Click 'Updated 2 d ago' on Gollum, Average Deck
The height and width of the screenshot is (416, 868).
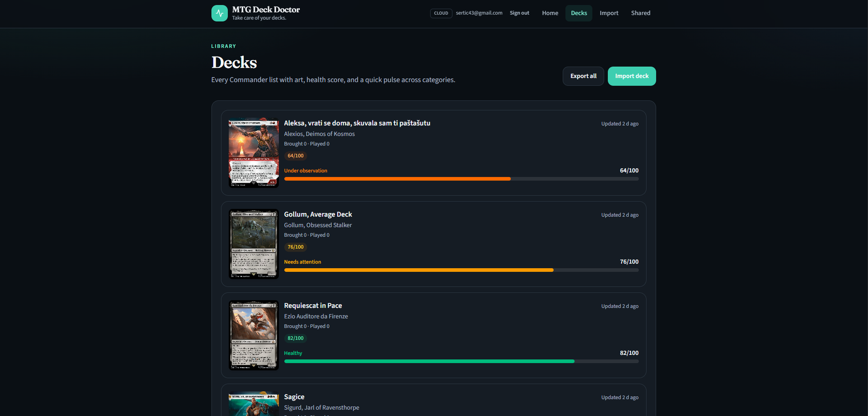pyautogui.click(x=620, y=215)
